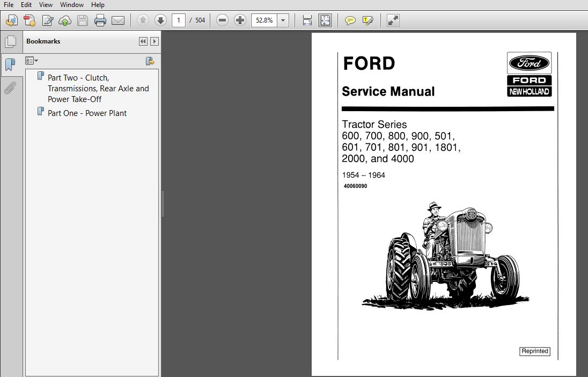Viewport: 588px width, 377px height.
Task: Click the '40060090' part number text
Action: 355,186
